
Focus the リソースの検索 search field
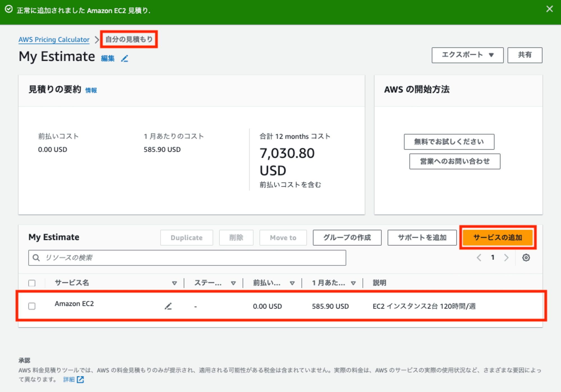pyautogui.click(x=187, y=258)
